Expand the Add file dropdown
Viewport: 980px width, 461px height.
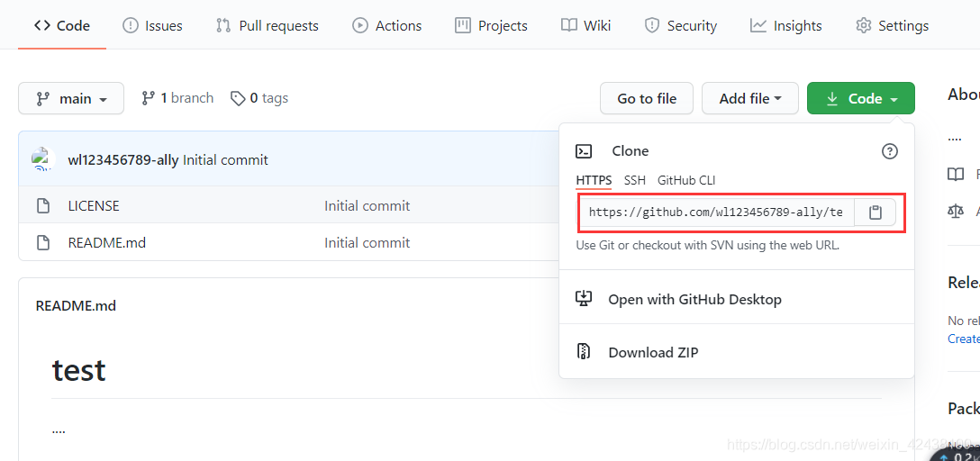pos(750,98)
